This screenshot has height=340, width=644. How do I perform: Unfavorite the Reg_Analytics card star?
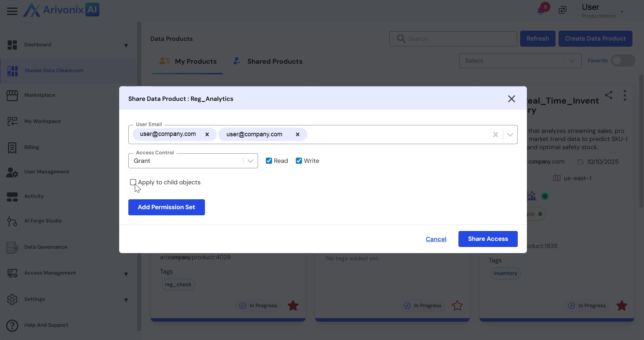[293, 306]
